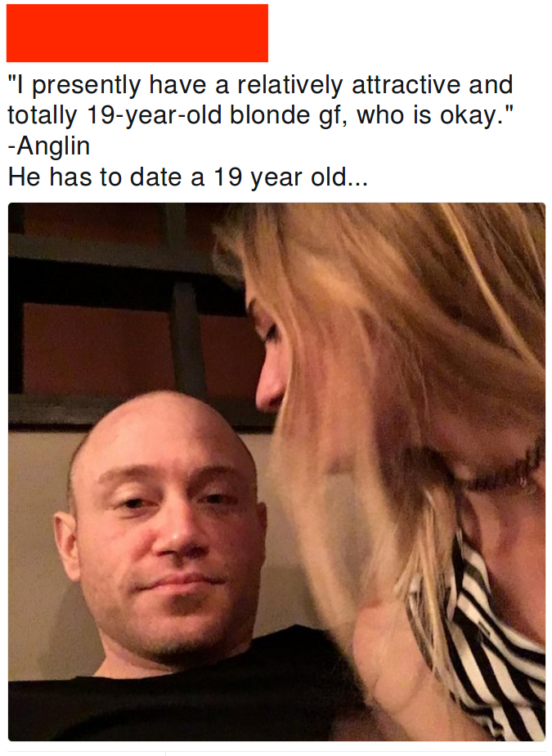This screenshot has width=552, height=756.
Task: Click the quoted line mentioning blonde gf
Action: click(x=261, y=114)
